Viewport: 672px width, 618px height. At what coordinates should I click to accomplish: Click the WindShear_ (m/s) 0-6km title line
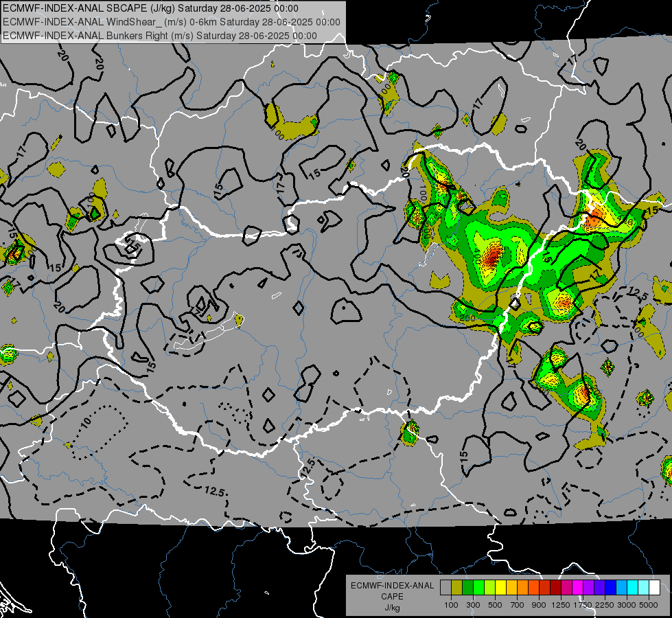tap(172, 22)
